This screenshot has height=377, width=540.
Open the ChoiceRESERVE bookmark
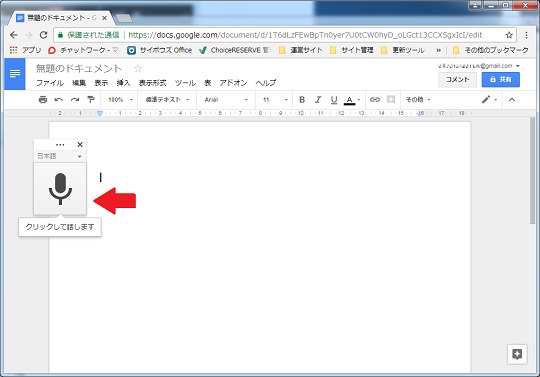(234, 50)
